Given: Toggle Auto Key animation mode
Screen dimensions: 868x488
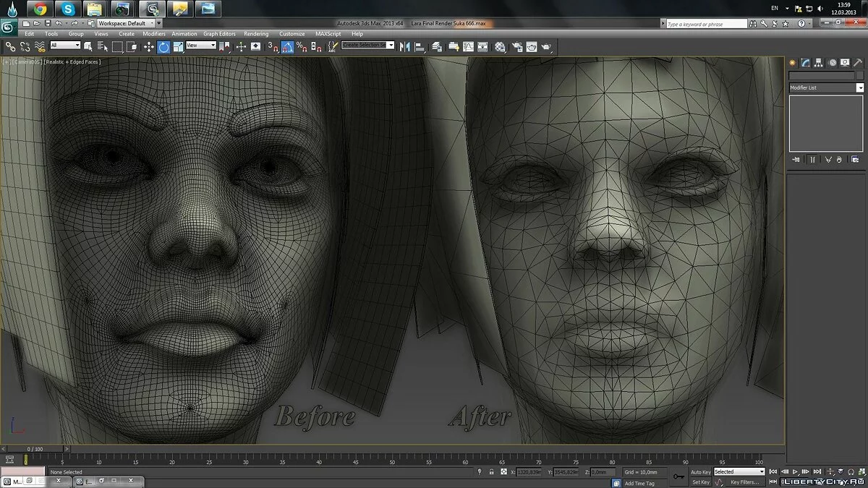Looking at the screenshot, I should pos(700,472).
